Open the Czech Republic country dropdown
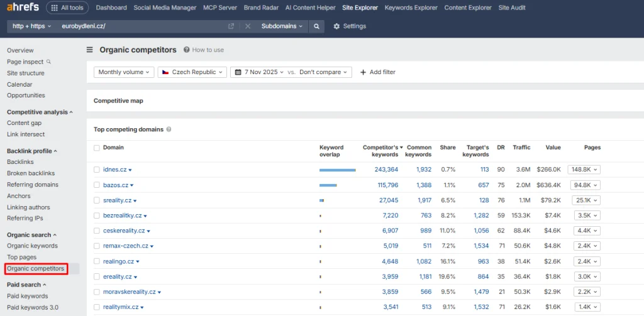644x316 pixels. click(x=192, y=72)
